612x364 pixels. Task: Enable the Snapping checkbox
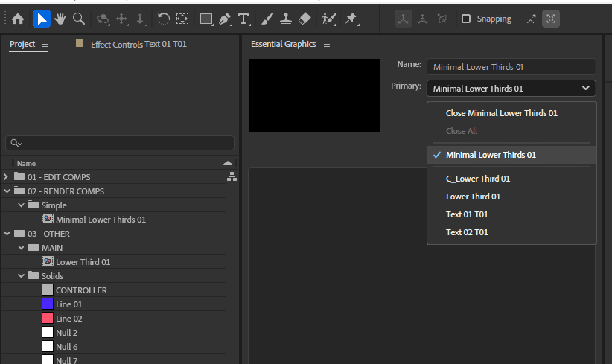click(466, 19)
